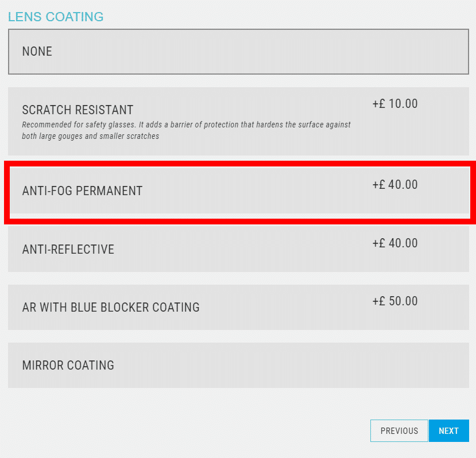The width and height of the screenshot is (476, 458).
Task: Click the +£ 50.00 blue blocker price
Action: click(x=395, y=301)
